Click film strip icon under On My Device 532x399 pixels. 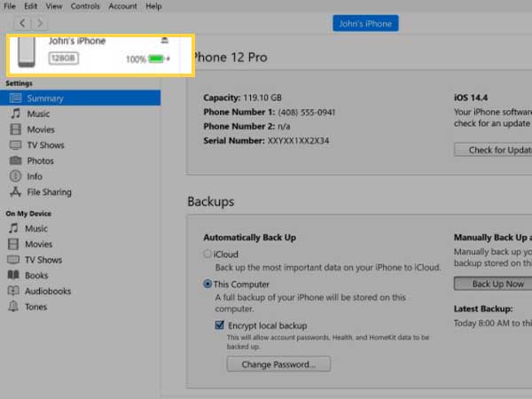click(13, 244)
